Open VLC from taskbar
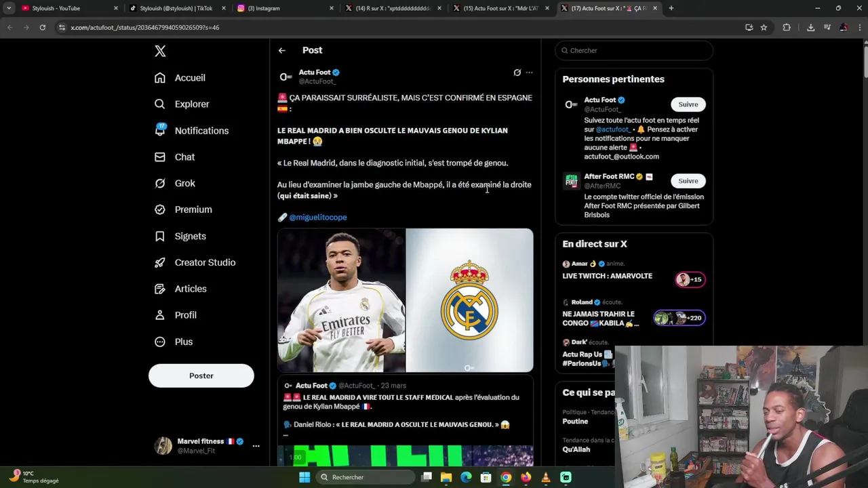The width and height of the screenshot is (868, 488). point(546,477)
